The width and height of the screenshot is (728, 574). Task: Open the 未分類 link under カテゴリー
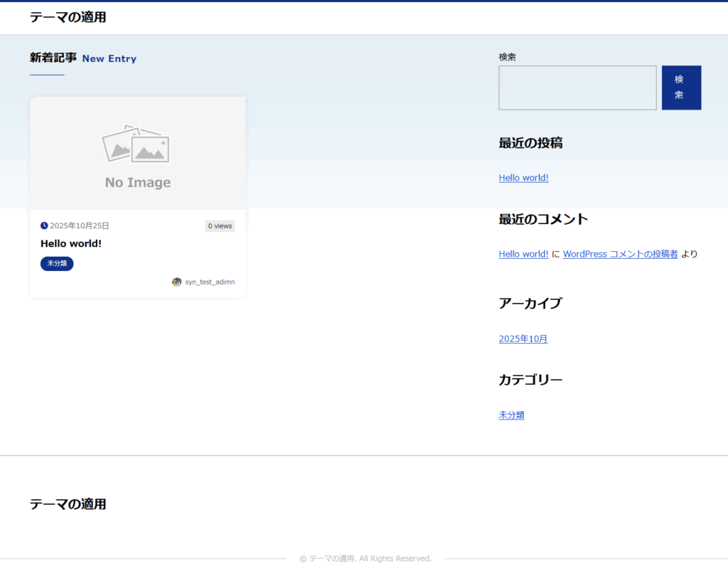[511, 415]
